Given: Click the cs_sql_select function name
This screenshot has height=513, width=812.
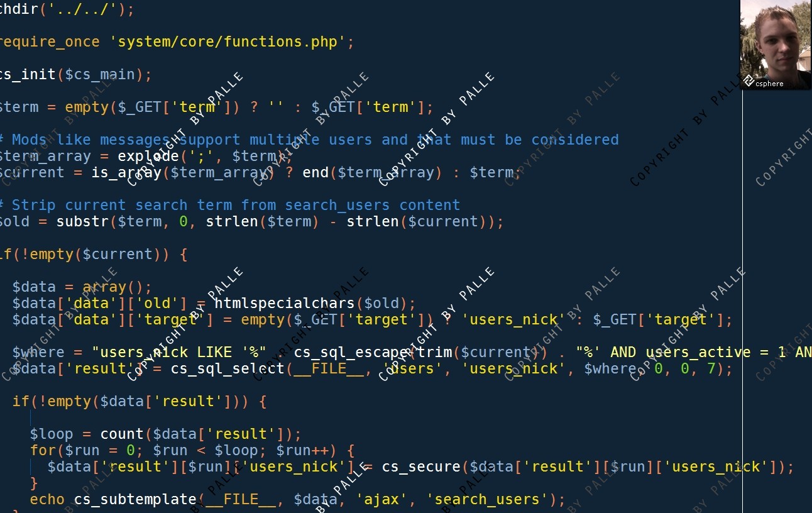Looking at the screenshot, I should tap(228, 368).
